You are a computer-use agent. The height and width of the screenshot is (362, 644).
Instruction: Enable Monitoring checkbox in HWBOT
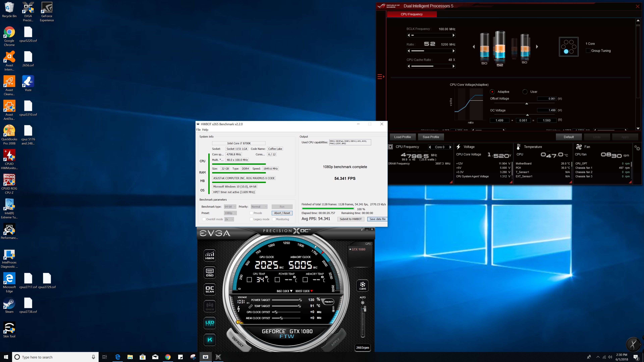coord(274,219)
